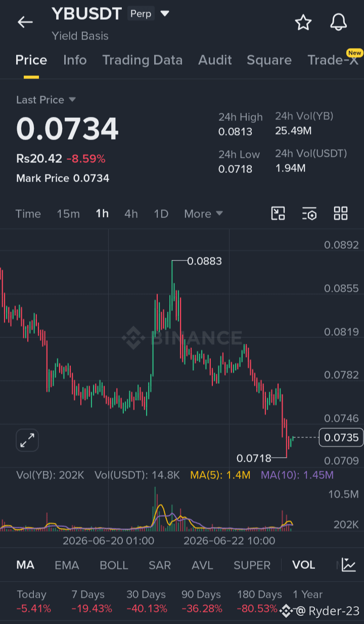
Task: Toggle the AVL indicator
Action: (202, 565)
